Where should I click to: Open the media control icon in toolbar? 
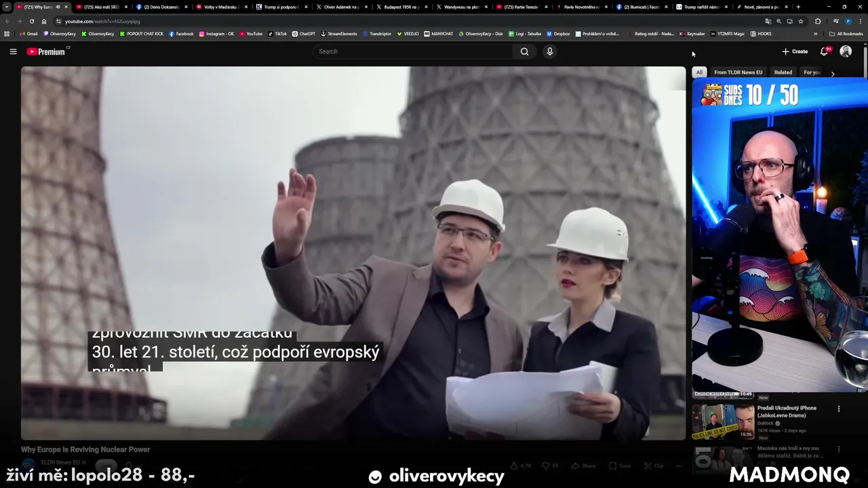(836, 21)
